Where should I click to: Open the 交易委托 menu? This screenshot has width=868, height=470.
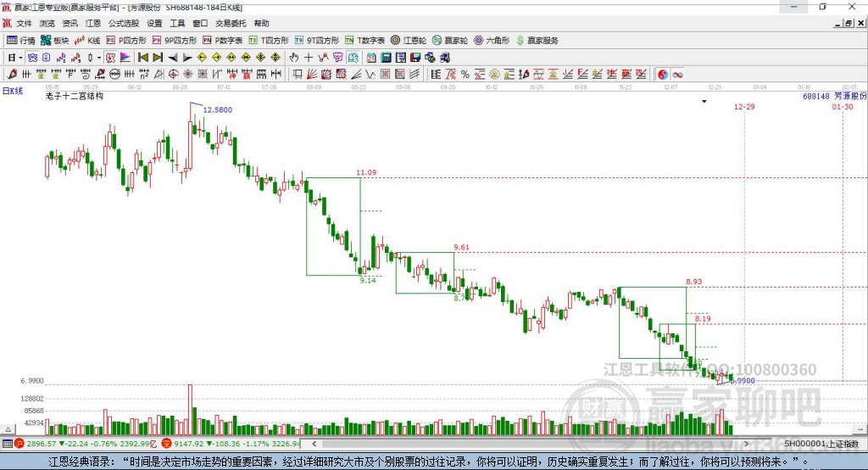(231, 23)
